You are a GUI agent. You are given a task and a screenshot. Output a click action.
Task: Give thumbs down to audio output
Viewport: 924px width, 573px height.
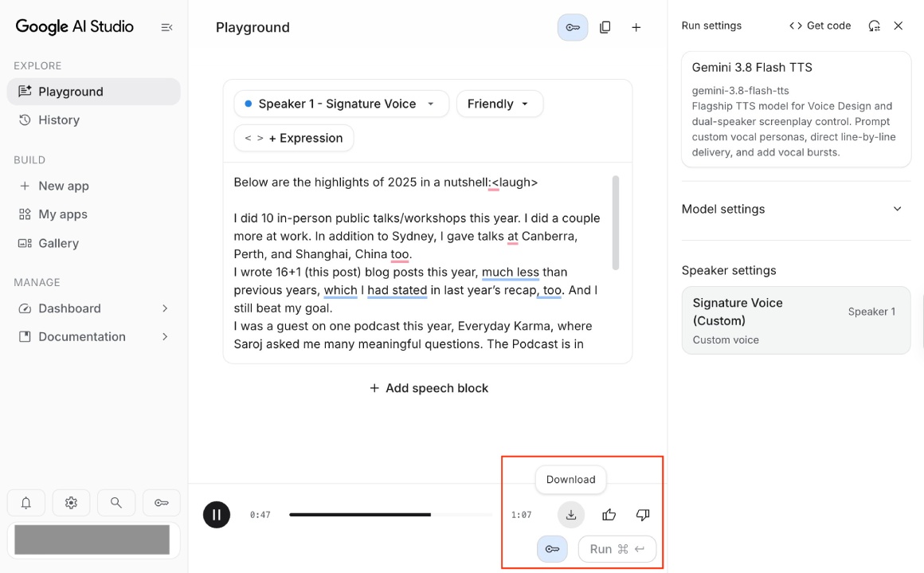pos(643,515)
